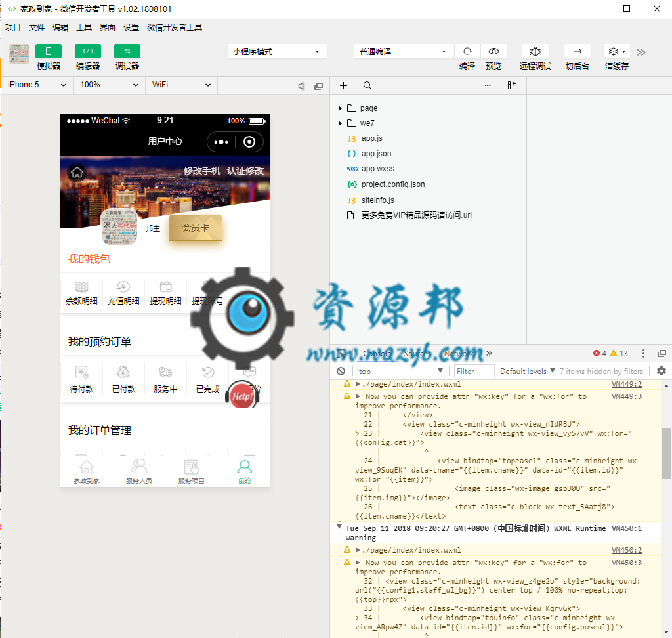
Task: Open console settings gear icon
Action: 661,371
